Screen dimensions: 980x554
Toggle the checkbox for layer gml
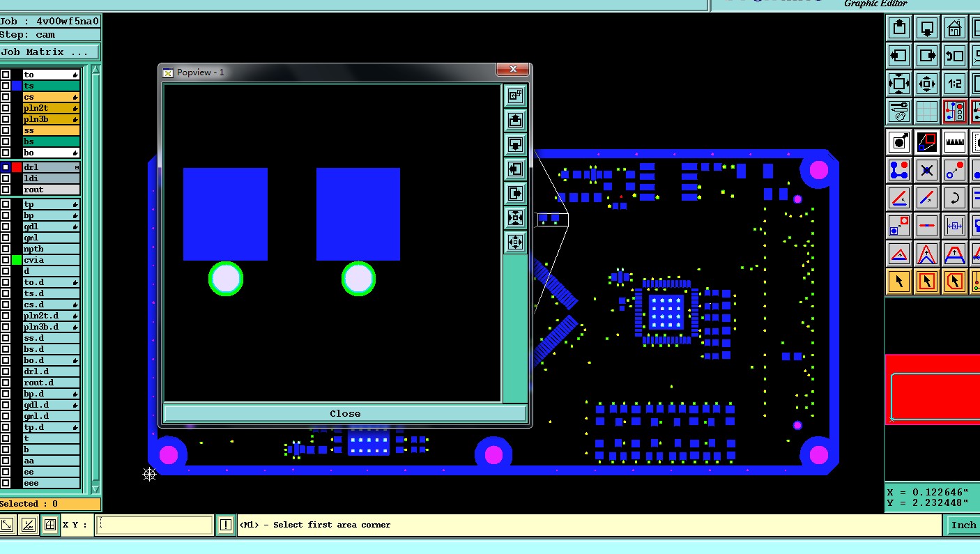pyautogui.click(x=6, y=238)
